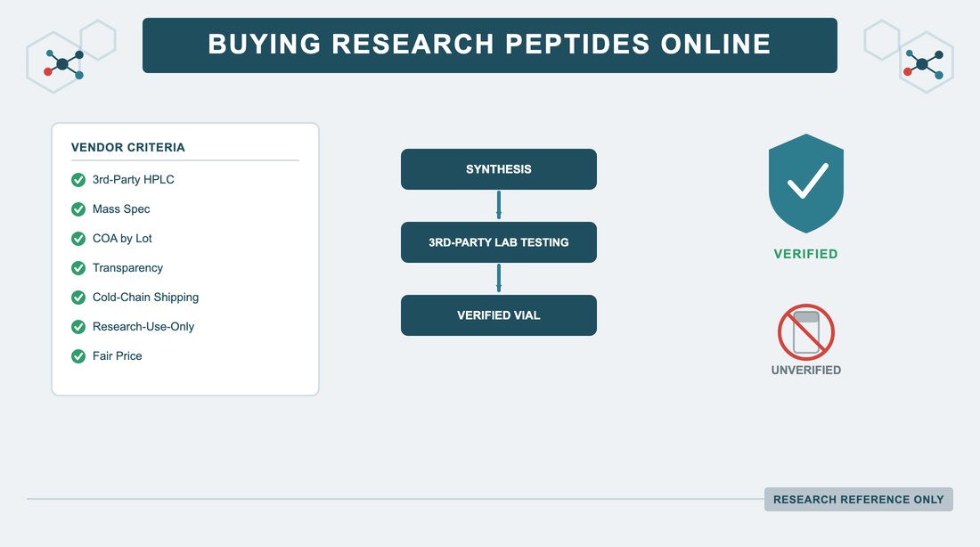Click the Unverified prohibited vial icon

click(x=805, y=332)
